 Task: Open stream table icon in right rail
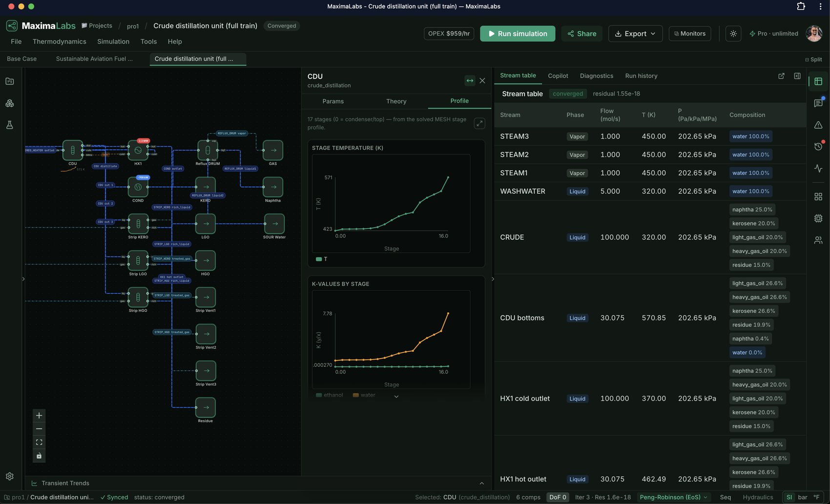(818, 81)
